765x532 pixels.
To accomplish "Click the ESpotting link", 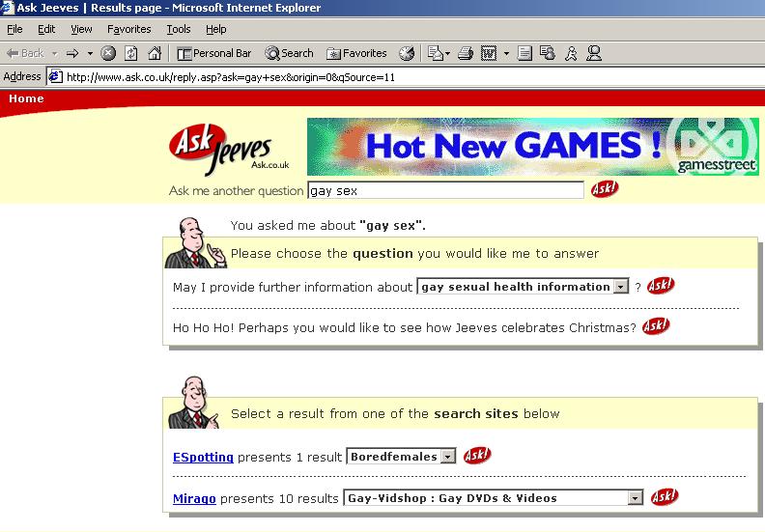I will pos(203,457).
